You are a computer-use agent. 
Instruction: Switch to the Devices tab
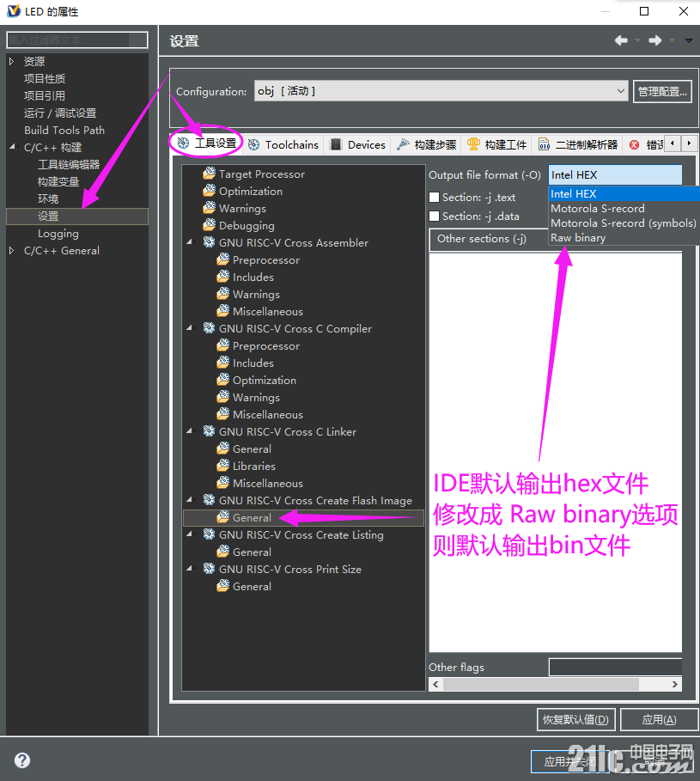coord(358,144)
